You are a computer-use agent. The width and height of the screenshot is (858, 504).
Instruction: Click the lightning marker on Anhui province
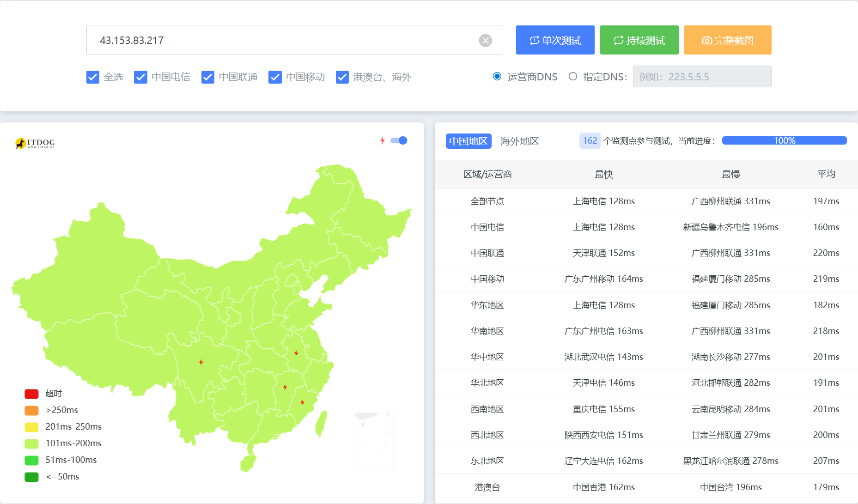click(x=296, y=353)
